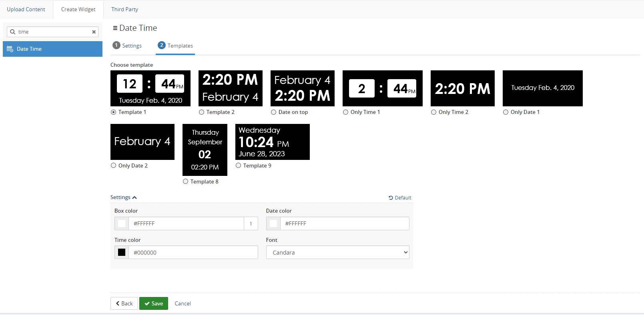This screenshot has height=315, width=644.
Task: Open the Upload Content tab
Action: 26,9
